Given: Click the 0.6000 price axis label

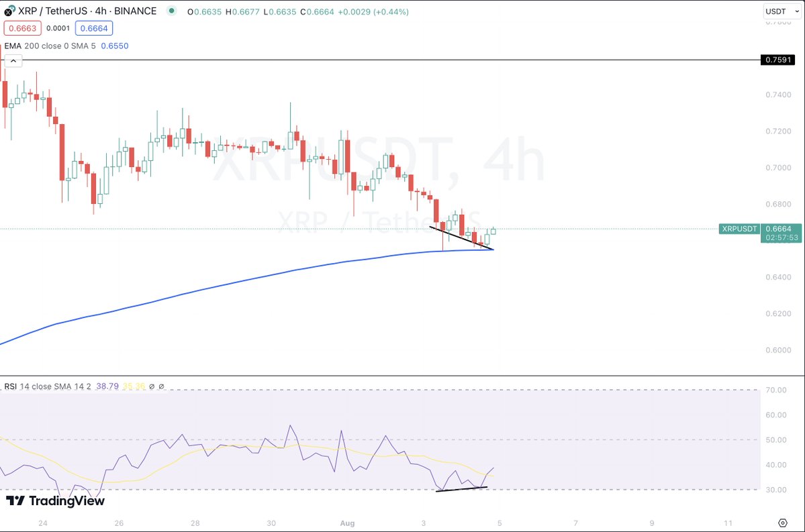Looking at the screenshot, I should click(778, 350).
